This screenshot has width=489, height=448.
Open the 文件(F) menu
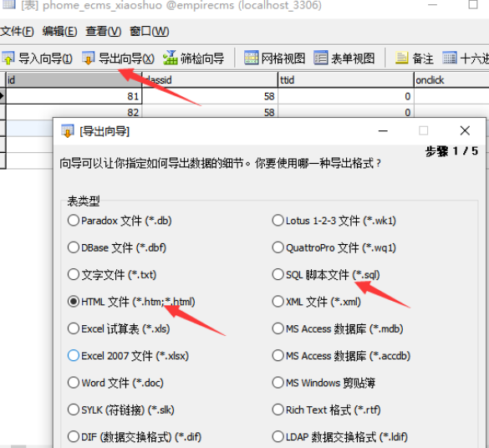click(17, 32)
